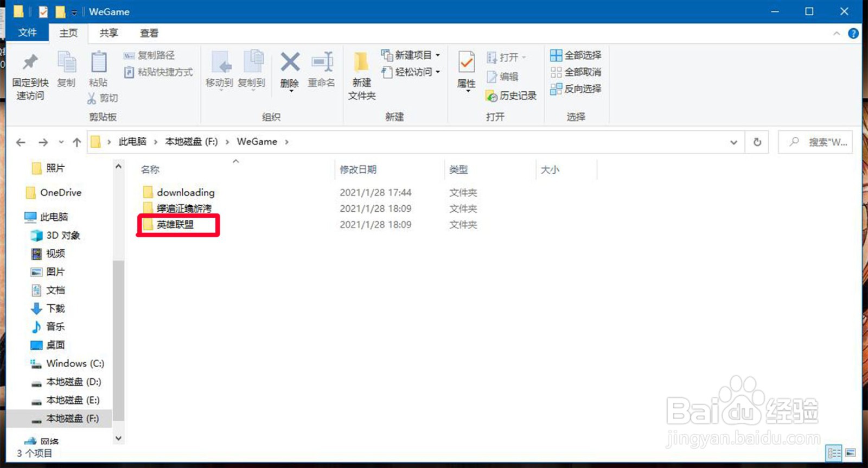
Task: Open Easy access (轻松访问) dropdown
Action: [411, 72]
